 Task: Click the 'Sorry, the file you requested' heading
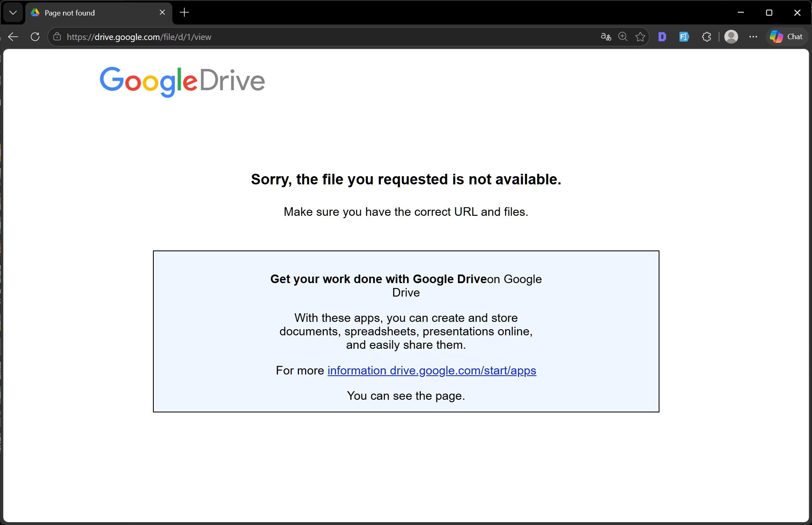[x=406, y=179]
